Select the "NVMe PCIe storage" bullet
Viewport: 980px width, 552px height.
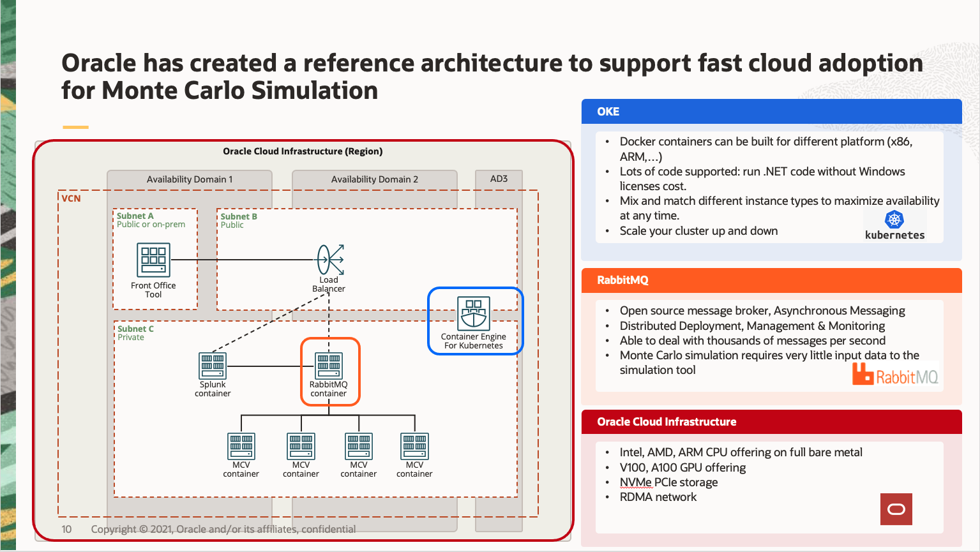coord(668,482)
